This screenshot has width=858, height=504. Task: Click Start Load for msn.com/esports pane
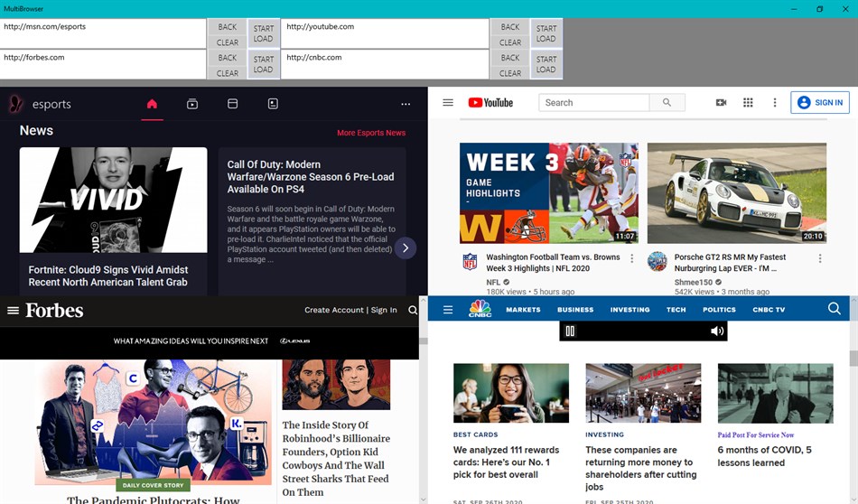pyautogui.click(x=263, y=33)
